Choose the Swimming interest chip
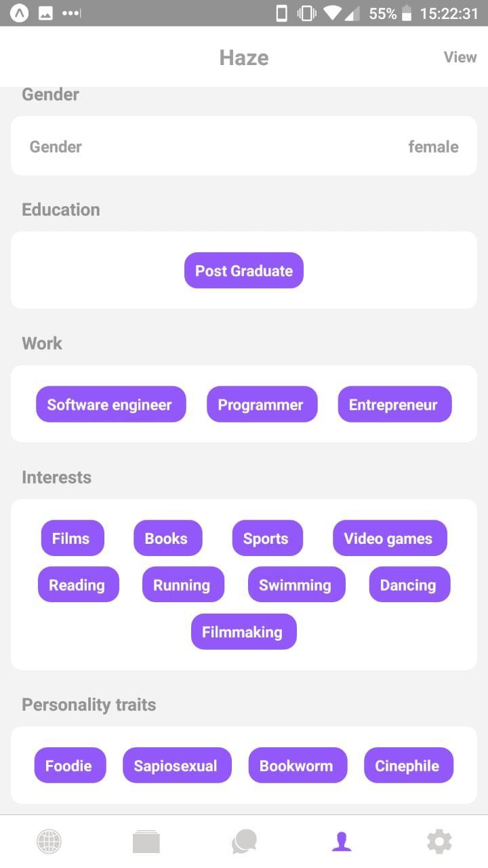The height and width of the screenshot is (868, 488). pyautogui.click(x=296, y=585)
